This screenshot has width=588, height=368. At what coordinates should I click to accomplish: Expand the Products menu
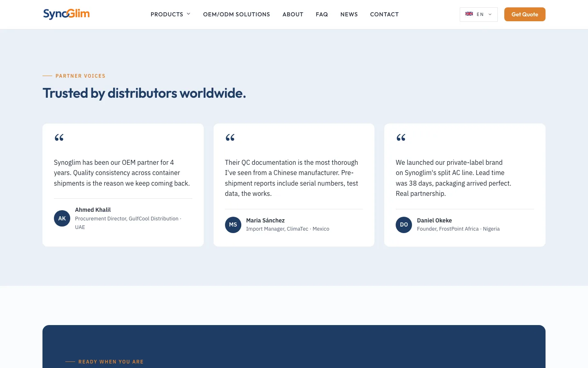[x=170, y=14]
